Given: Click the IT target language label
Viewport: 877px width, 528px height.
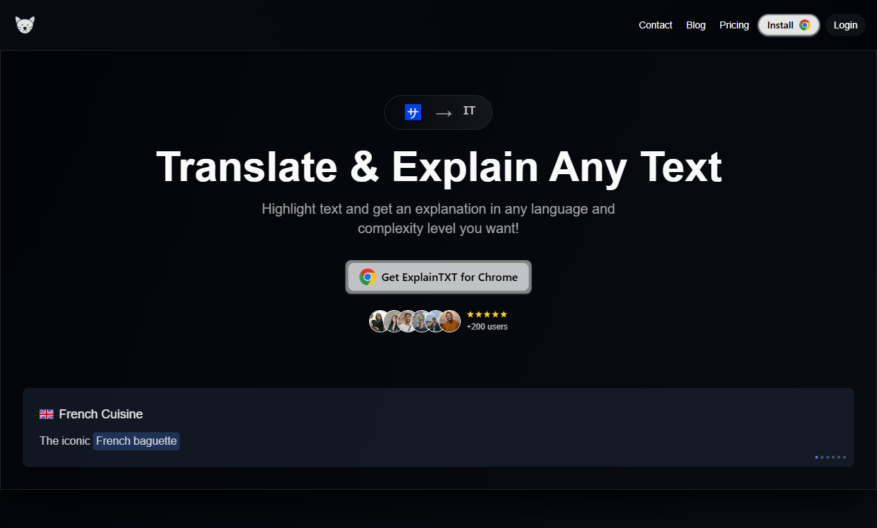Looking at the screenshot, I should click(x=469, y=111).
